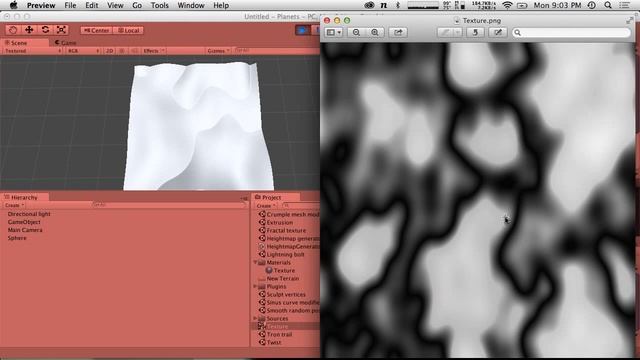The image size is (640, 360).
Task: Zoom out in Preview window
Action: (356, 32)
